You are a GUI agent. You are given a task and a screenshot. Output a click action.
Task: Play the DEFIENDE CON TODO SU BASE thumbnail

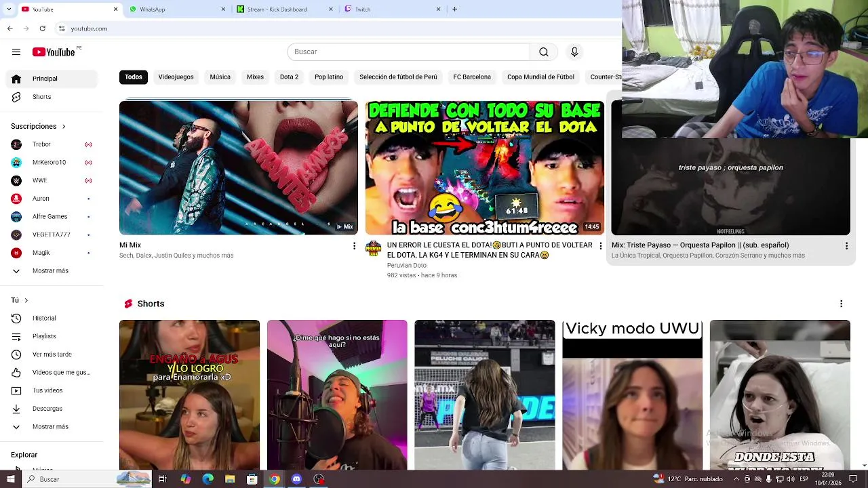(x=485, y=167)
